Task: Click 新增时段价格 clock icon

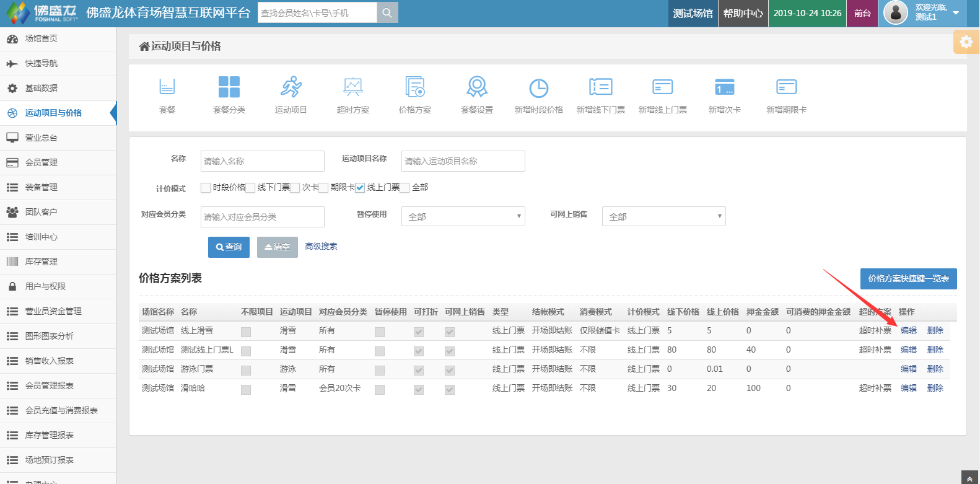Action: (539, 88)
